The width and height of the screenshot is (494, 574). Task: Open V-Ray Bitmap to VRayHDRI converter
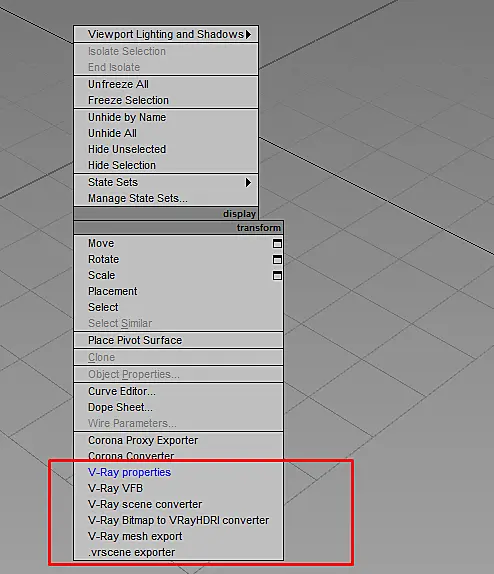point(178,521)
